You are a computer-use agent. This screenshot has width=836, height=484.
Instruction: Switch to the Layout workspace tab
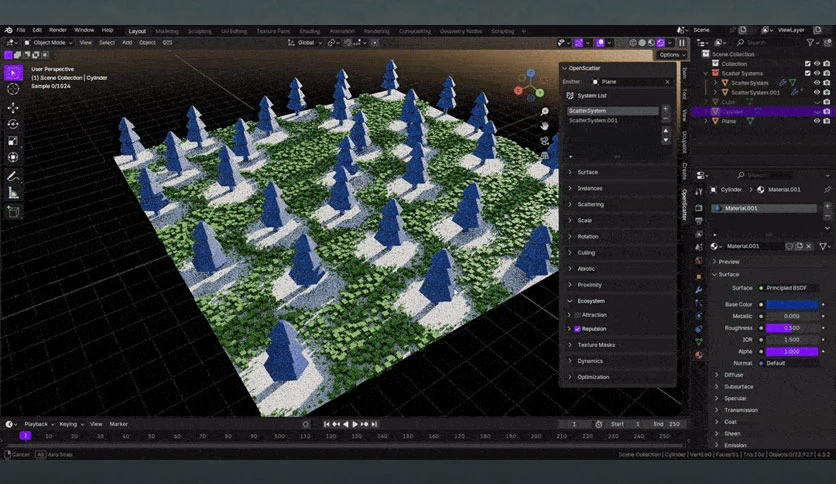pos(137,31)
